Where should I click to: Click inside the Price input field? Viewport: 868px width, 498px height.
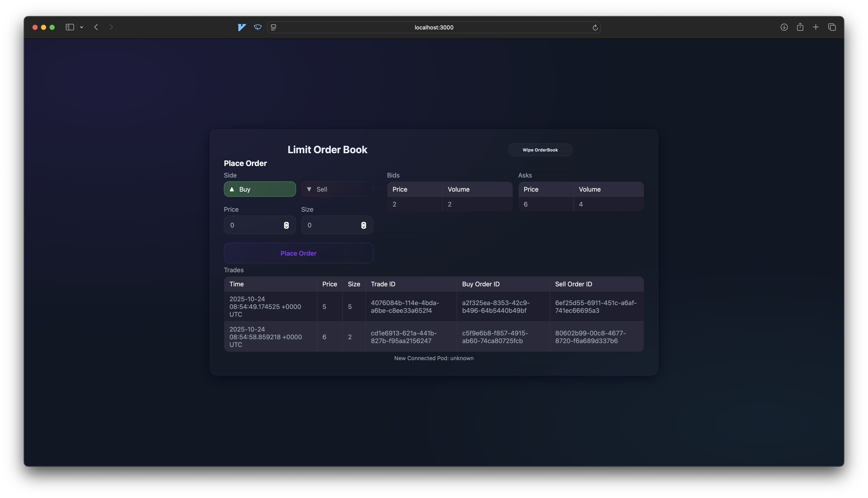pyautogui.click(x=253, y=225)
